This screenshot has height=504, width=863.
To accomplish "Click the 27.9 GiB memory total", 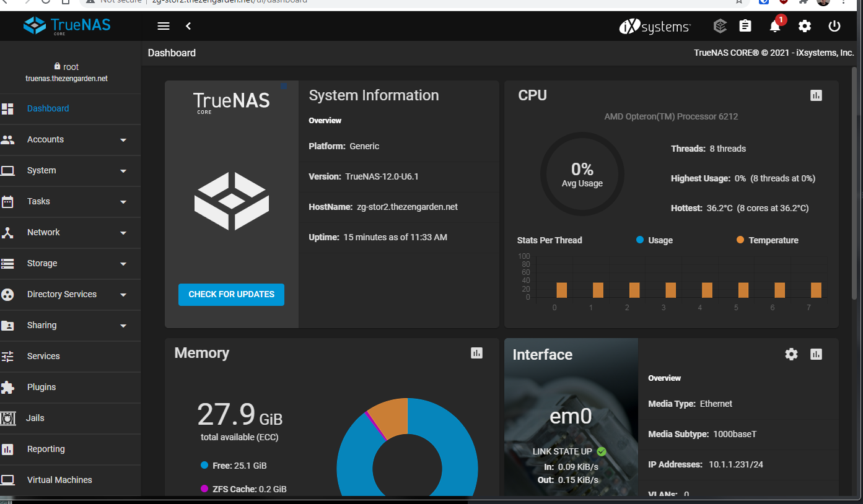I will tap(240, 414).
